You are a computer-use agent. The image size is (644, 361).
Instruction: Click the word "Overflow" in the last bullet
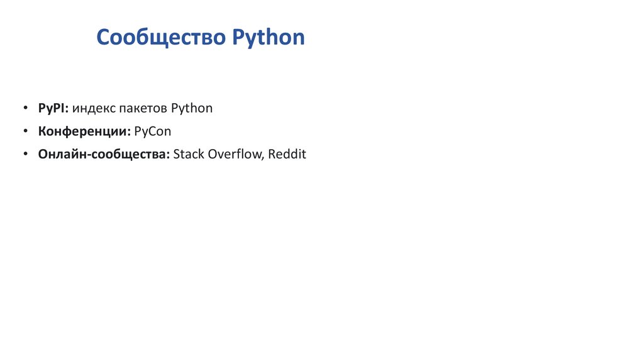tap(233, 155)
